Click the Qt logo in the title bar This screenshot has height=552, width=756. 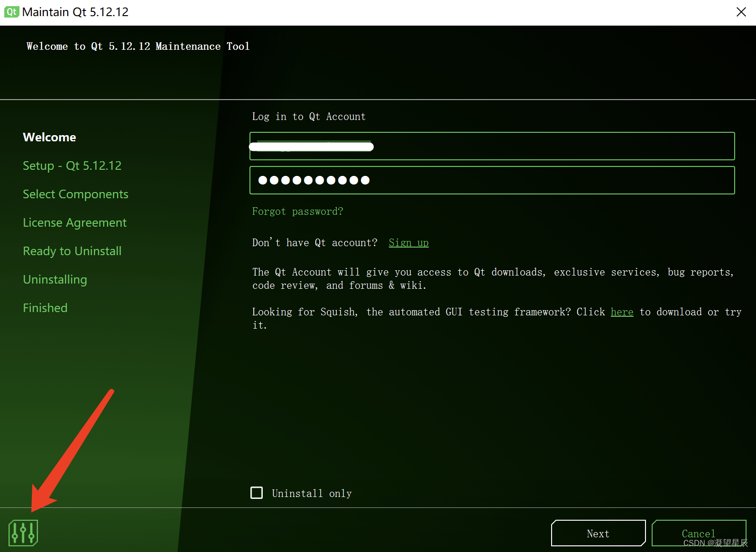(11, 12)
